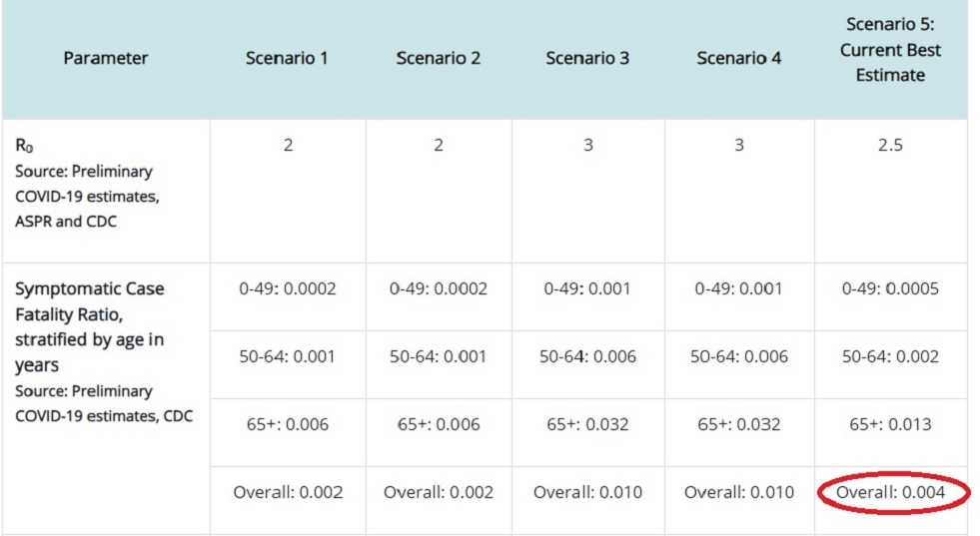Select 50-64: 0.002 cell in Scenario 5
Image resolution: width=980 pixels, height=536 pixels.
[x=890, y=356]
